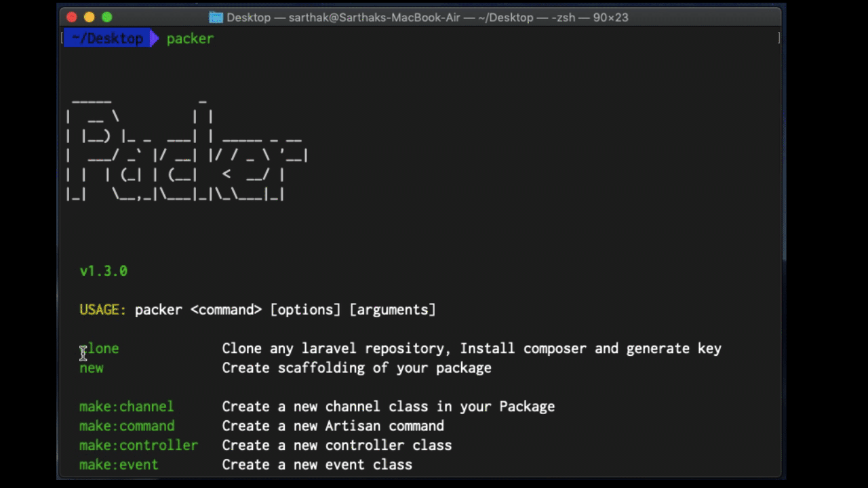Click "<command>" in the usage line
The width and height of the screenshot is (868, 488).
tap(226, 310)
